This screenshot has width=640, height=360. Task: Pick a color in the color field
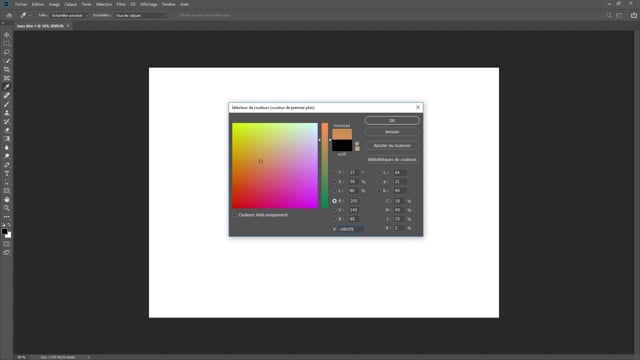(275, 166)
